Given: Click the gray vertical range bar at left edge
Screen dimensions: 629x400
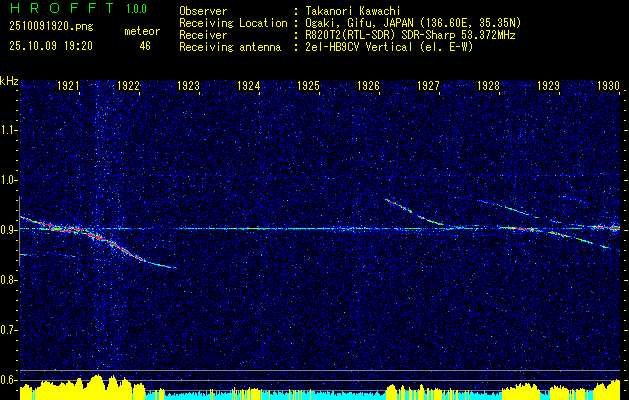Looking at the screenshot, I should [x=19, y=231].
